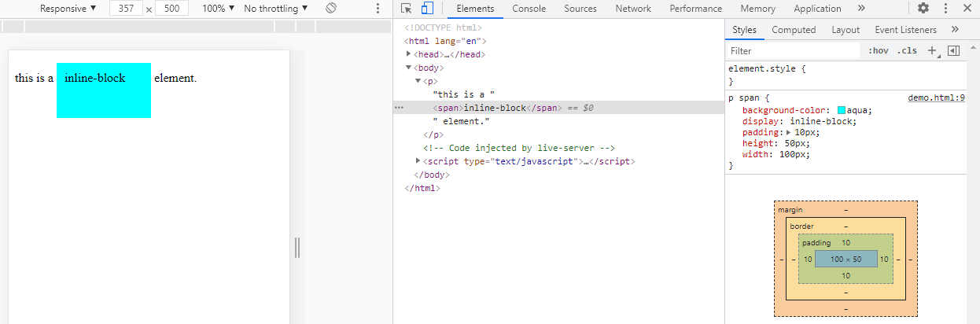The image size is (980, 324).
Task: Open the No throttling dropdown
Action: click(276, 9)
